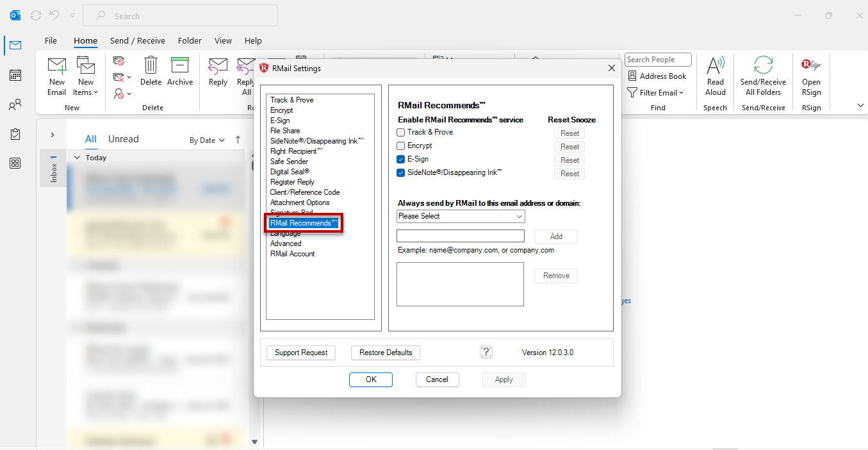
Task: Click Reset for Encrypt
Action: pos(569,147)
